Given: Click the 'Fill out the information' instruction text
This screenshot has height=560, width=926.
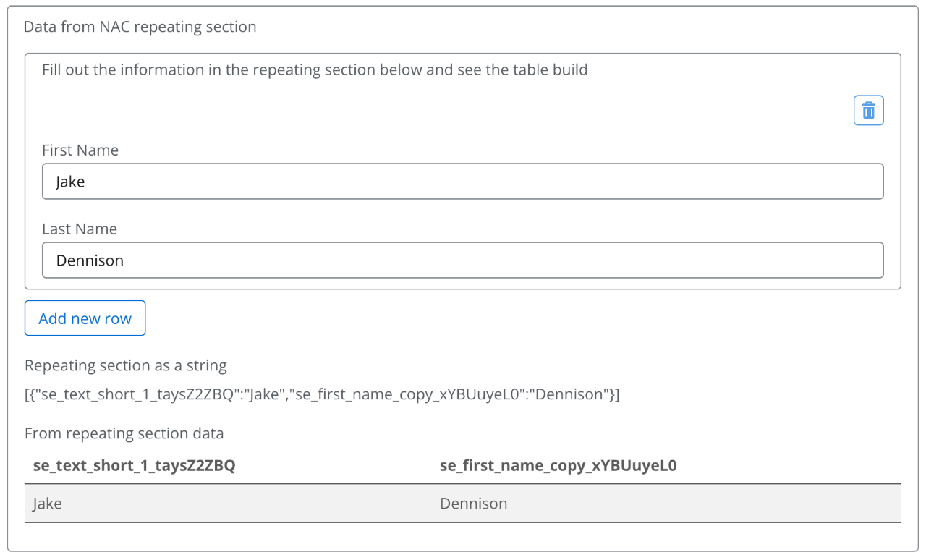Looking at the screenshot, I should [x=315, y=70].
